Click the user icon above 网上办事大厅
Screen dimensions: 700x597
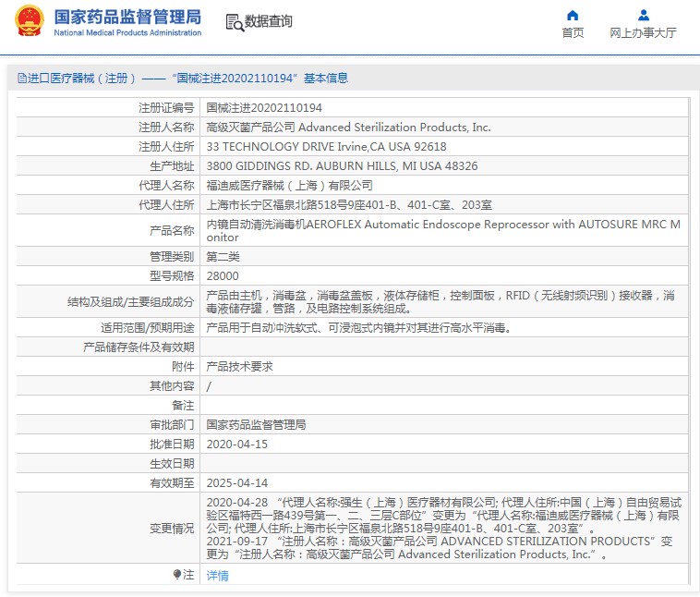643,15
